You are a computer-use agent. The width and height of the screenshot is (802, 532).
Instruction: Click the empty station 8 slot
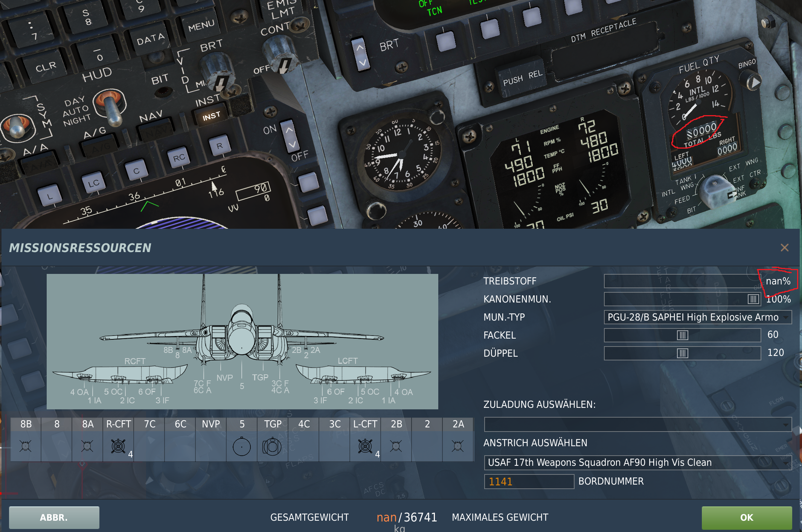click(56, 446)
